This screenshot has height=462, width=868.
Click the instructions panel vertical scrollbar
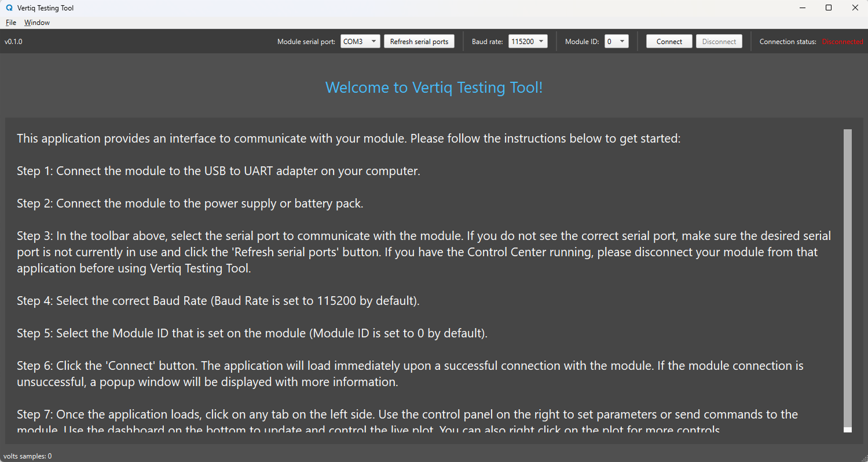tap(848, 281)
